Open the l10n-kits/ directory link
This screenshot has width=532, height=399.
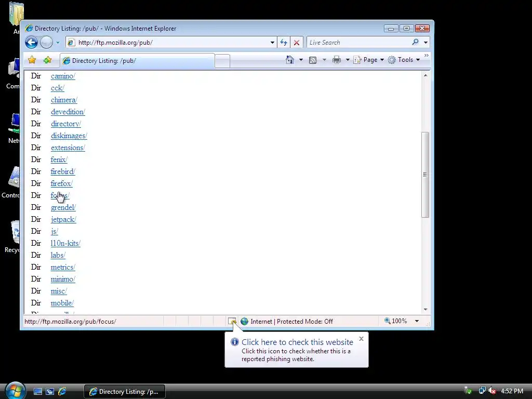(x=65, y=243)
